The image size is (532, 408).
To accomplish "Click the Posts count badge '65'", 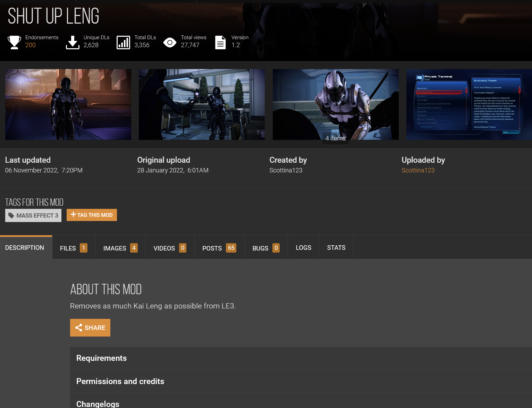I will (x=231, y=248).
